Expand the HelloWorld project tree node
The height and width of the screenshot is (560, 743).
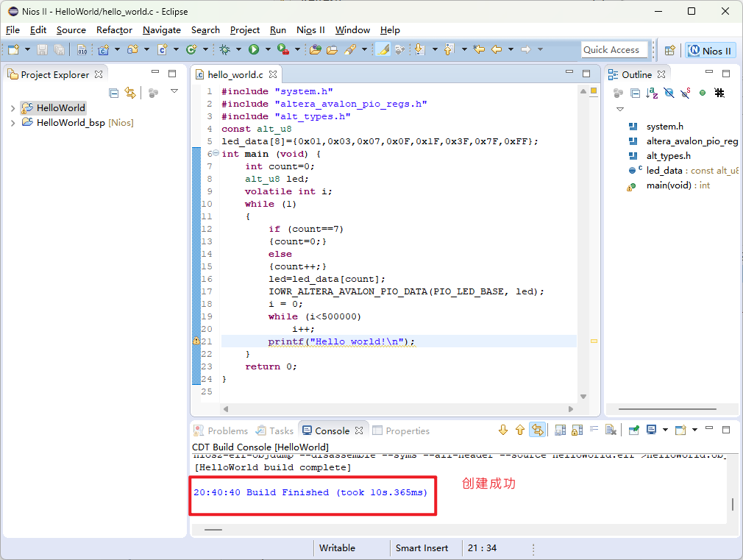point(13,108)
